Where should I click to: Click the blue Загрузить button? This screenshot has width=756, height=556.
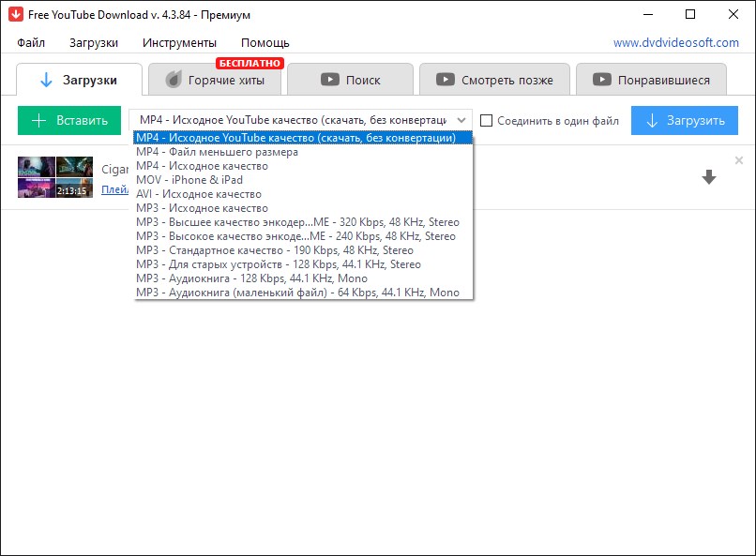tap(684, 120)
